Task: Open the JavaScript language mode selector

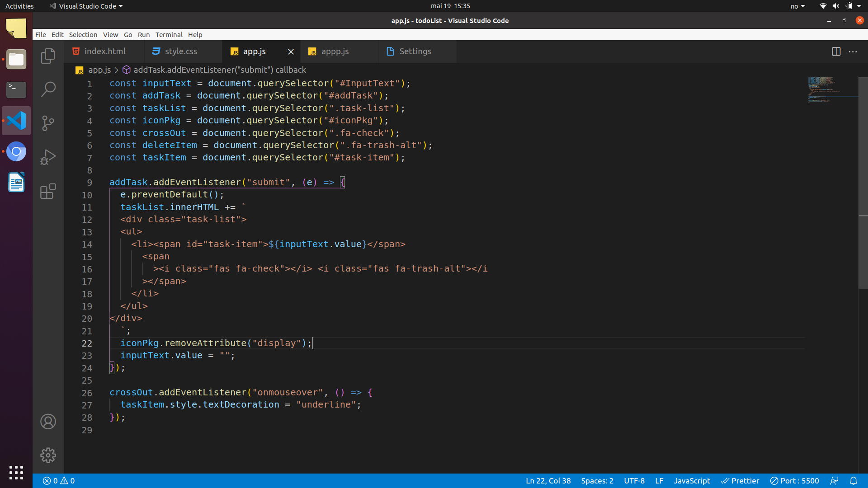Action: click(691, 481)
